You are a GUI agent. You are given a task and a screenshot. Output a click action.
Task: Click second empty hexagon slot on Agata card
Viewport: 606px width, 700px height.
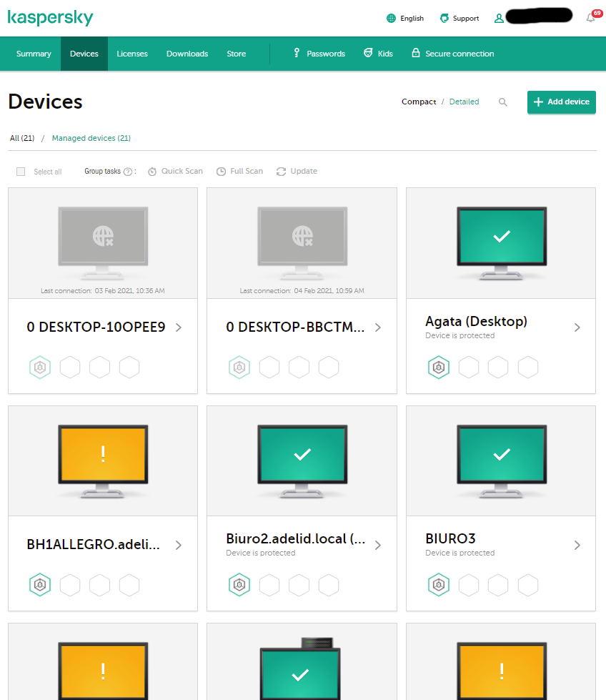pos(498,368)
